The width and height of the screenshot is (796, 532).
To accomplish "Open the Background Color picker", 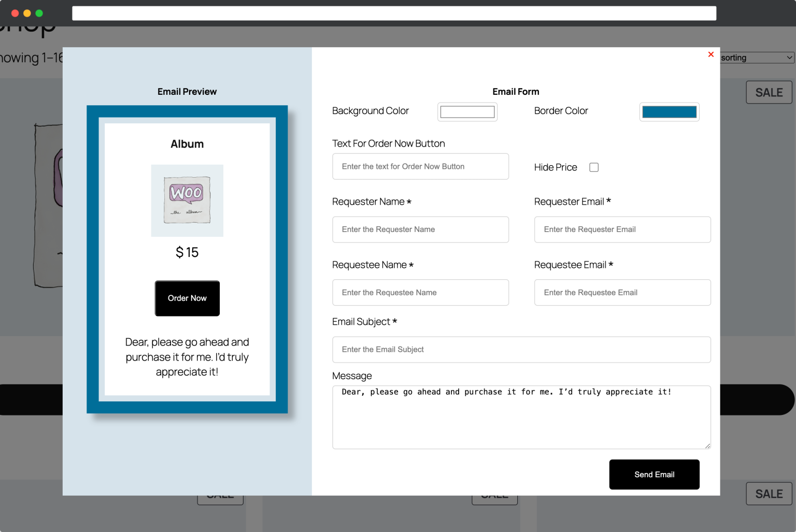I will click(x=467, y=111).
